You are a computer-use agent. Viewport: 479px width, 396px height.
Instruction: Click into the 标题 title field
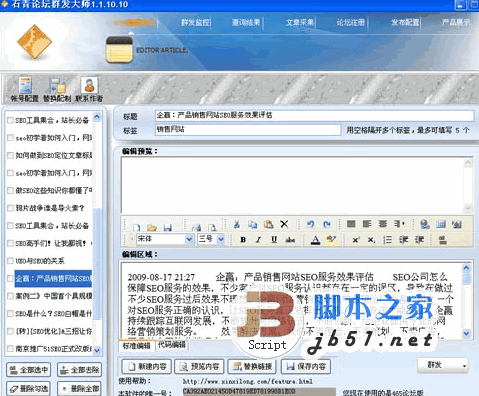coord(314,116)
